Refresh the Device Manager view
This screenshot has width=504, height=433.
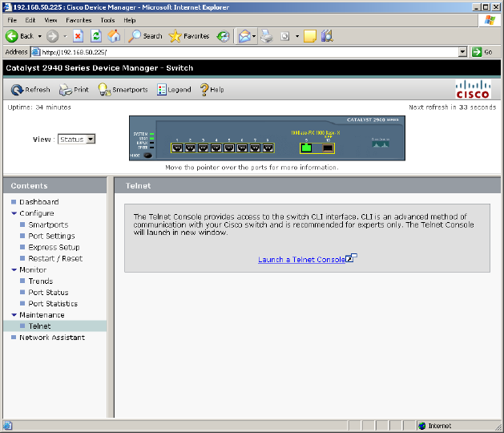coord(30,90)
